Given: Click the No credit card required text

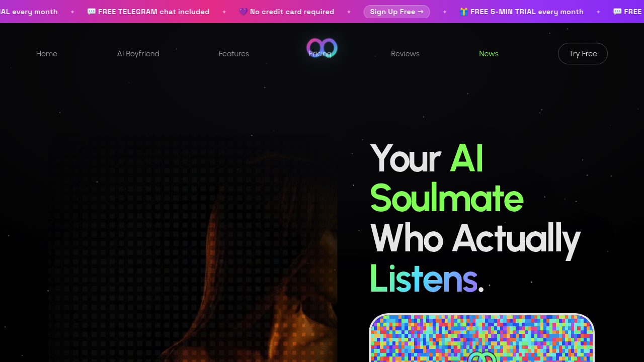Looking at the screenshot, I should coord(292,12).
